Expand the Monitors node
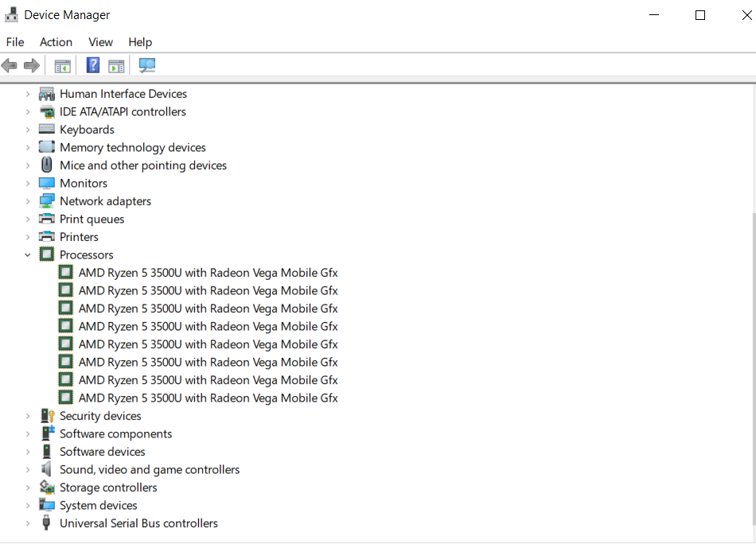Image resolution: width=756 pixels, height=544 pixels. click(28, 184)
